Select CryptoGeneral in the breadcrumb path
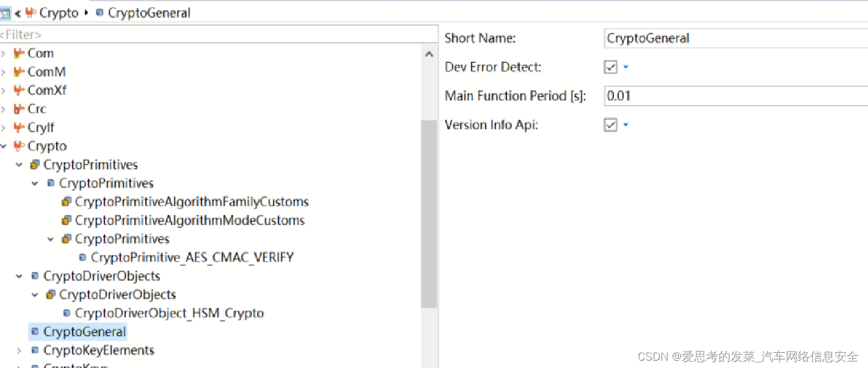 pos(149,13)
